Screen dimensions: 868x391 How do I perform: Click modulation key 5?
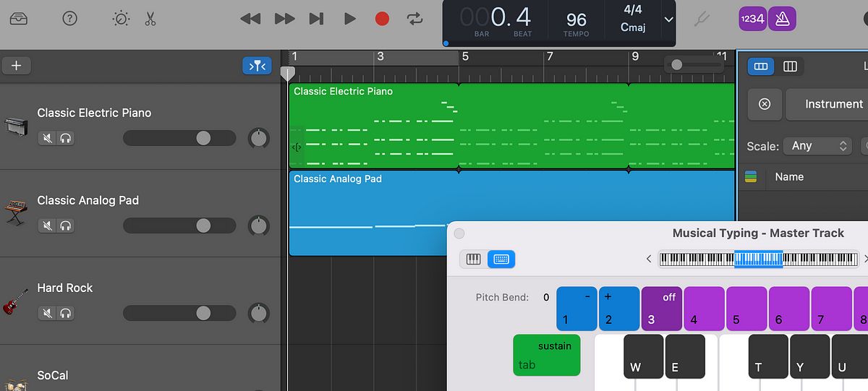pyautogui.click(x=746, y=309)
